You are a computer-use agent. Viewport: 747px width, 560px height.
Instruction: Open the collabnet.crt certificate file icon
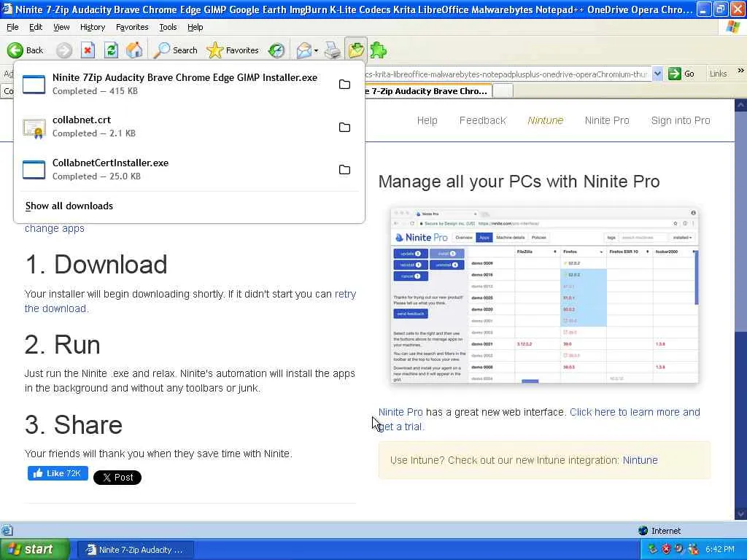tap(34, 128)
